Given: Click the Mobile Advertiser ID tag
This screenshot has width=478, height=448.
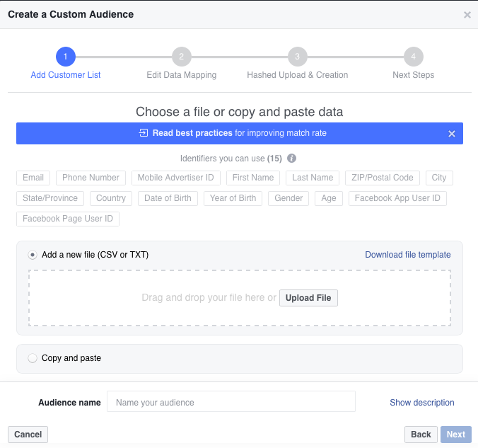Looking at the screenshot, I should [x=176, y=178].
